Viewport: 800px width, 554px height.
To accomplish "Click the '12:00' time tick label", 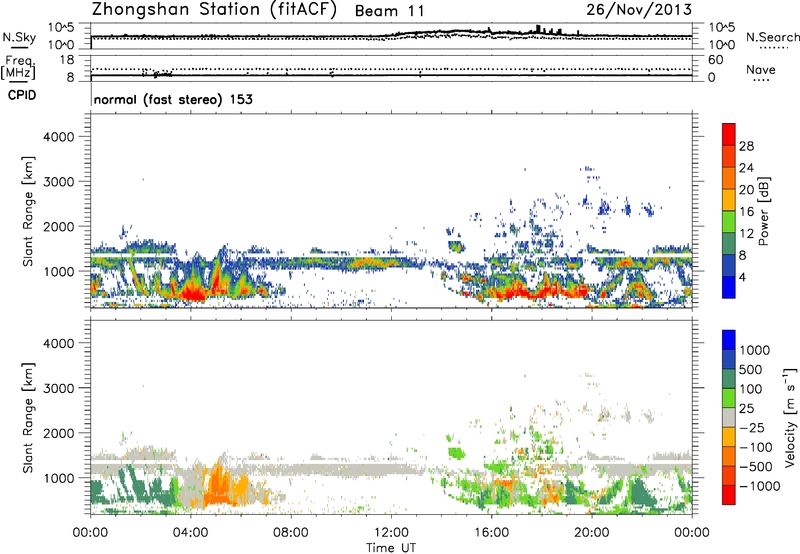I will (x=391, y=533).
